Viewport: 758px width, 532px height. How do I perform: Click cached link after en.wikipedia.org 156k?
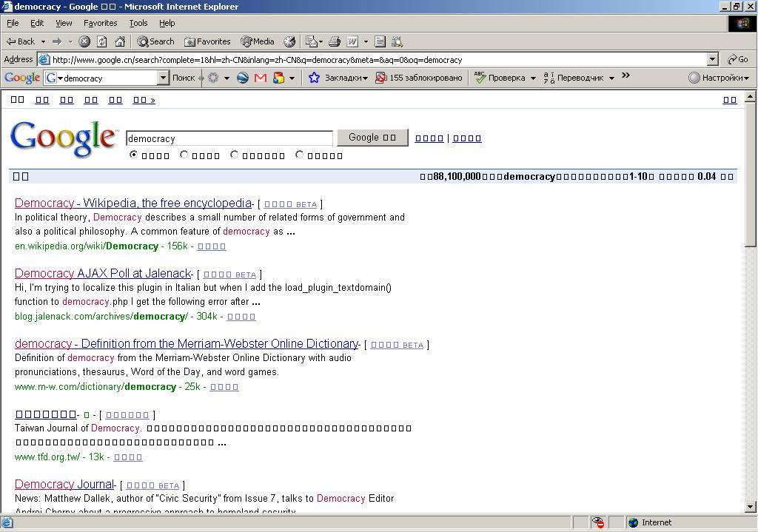[212, 246]
